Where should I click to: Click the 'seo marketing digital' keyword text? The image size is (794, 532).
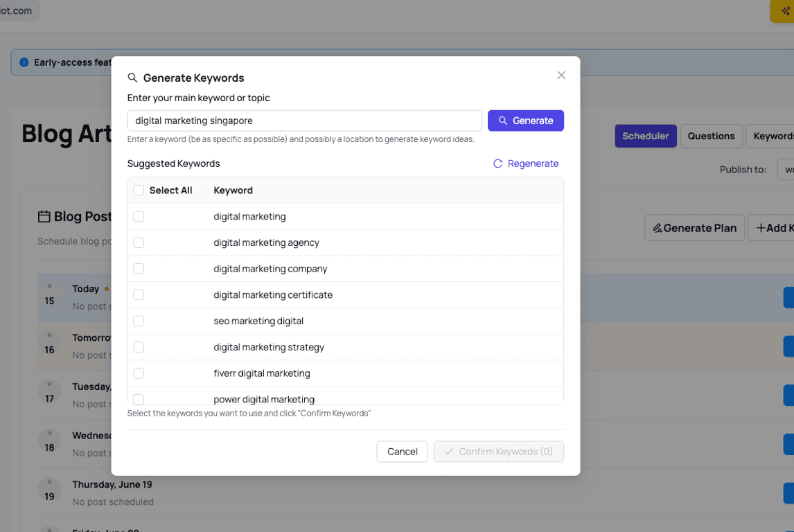(258, 321)
